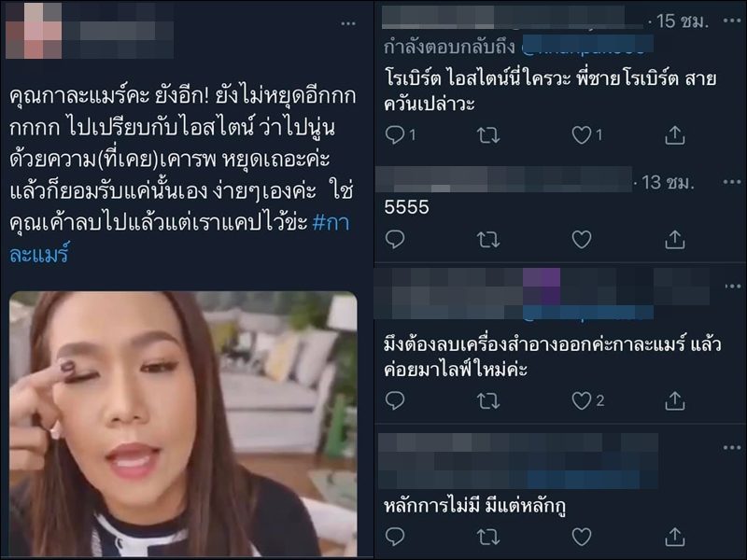Share the 5555 tweet

point(674,240)
